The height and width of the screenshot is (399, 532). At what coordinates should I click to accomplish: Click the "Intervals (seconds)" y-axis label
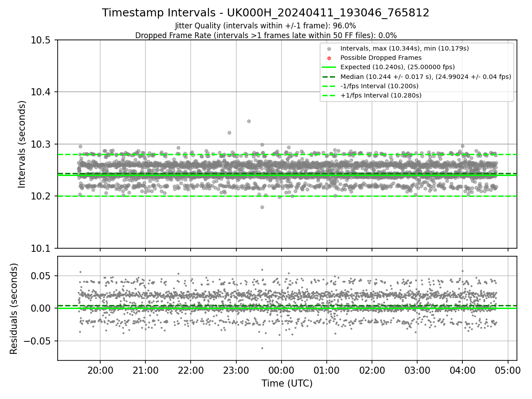click(x=22, y=144)
